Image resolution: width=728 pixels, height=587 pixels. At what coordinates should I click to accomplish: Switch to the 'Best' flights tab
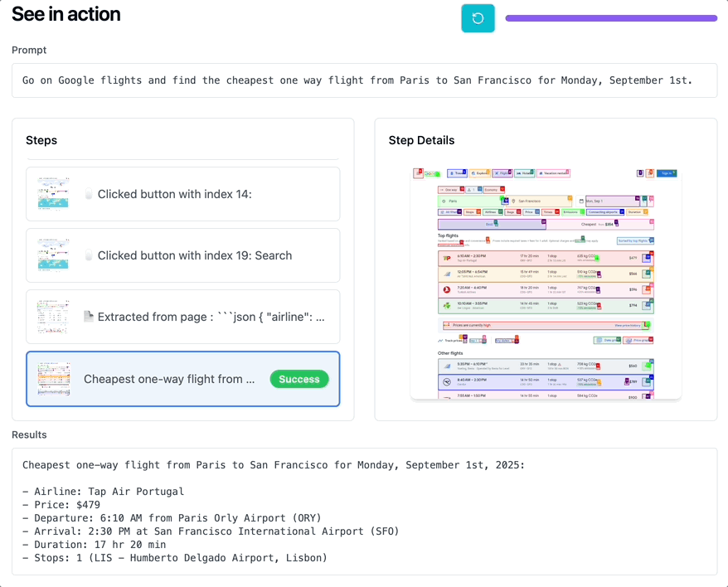tap(493, 225)
